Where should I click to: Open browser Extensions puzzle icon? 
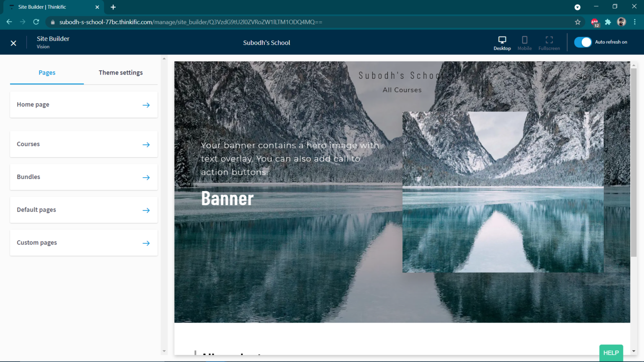coord(608,22)
